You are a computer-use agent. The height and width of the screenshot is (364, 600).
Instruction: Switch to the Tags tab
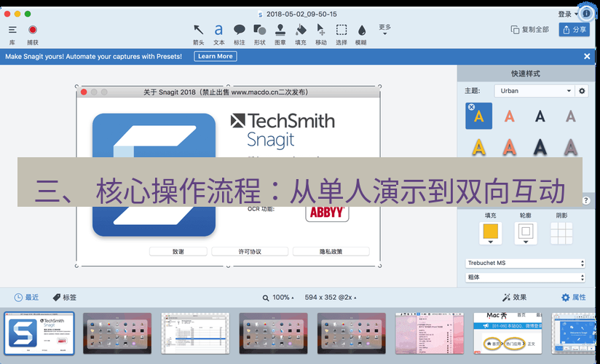64,298
